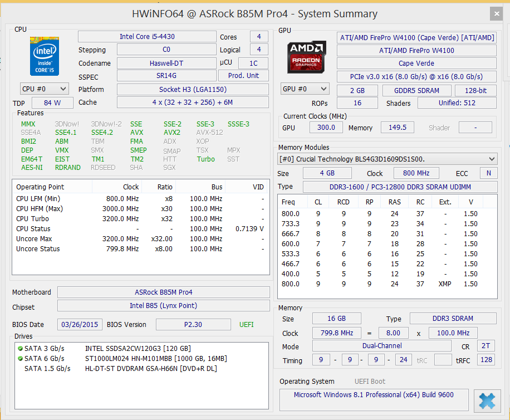The height and width of the screenshot is (420, 510).
Task: Click the AMD Radeon Graphics logo
Action: pos(306,57)
